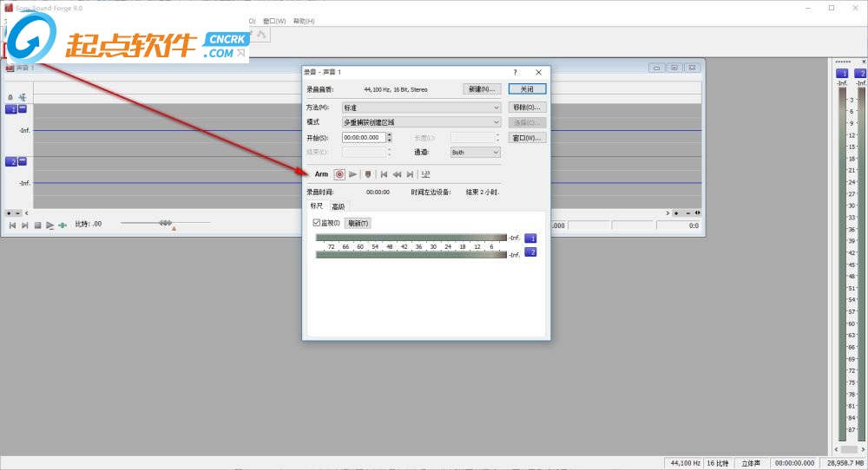Click the 窗口(W)... button
This screenshot has height=470, width=868.
coord(528,138)
